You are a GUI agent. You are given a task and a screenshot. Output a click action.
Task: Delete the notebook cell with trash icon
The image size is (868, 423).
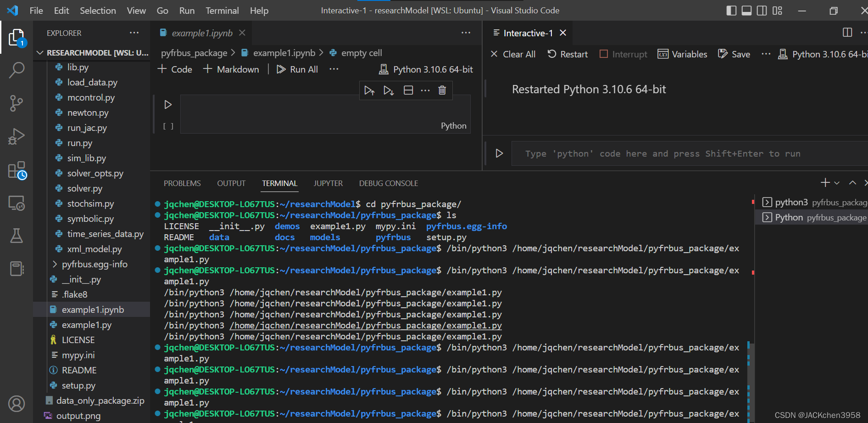point(442,90)
